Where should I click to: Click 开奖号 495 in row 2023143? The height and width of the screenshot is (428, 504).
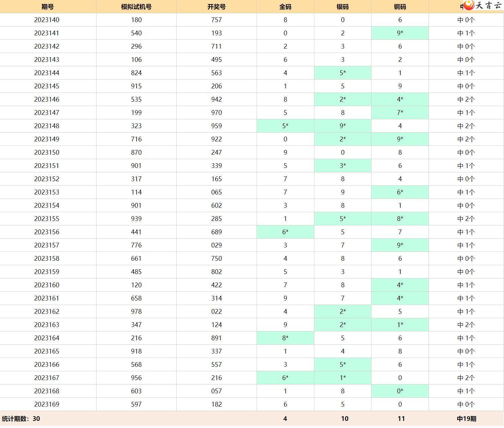pos(216,60)
